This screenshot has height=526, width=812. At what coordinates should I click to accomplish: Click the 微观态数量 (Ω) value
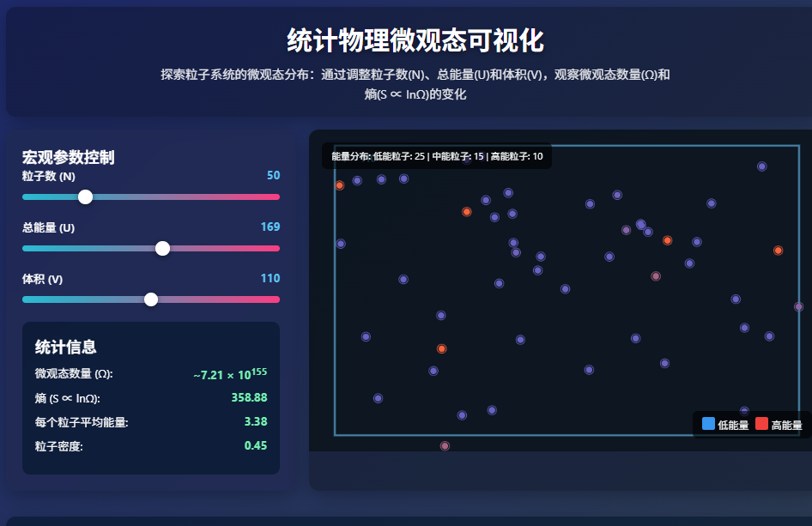pos(230,375)
